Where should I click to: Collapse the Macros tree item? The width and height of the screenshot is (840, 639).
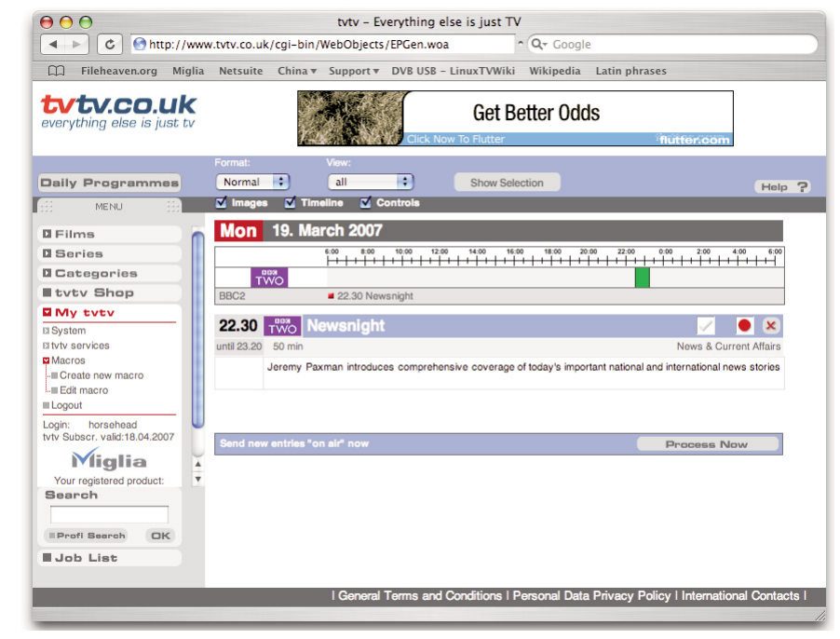[46, 361]
